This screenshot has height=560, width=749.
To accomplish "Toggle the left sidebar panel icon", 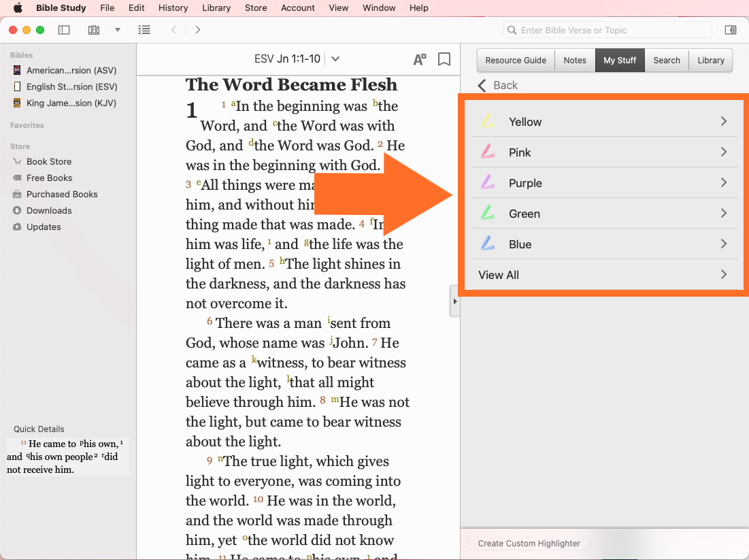I will (64, 30).
